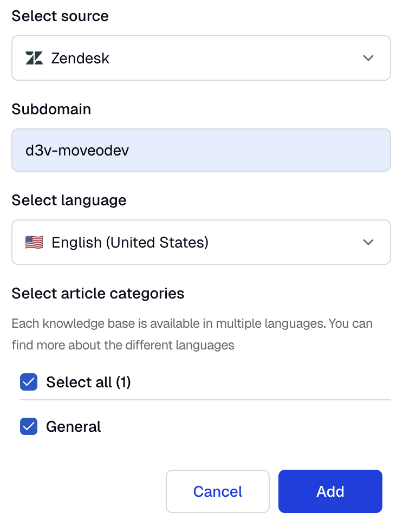Expand the language dropdown chevron
Viewport: 403px width, 532px height.
coord(368,242)
